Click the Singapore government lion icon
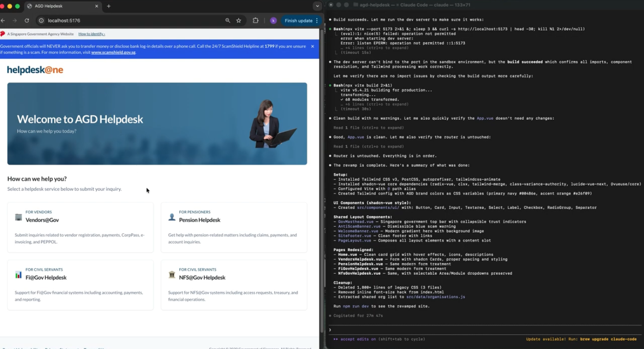Image resolution: width=644 pixels, height=349 pixels. (3, 34)
